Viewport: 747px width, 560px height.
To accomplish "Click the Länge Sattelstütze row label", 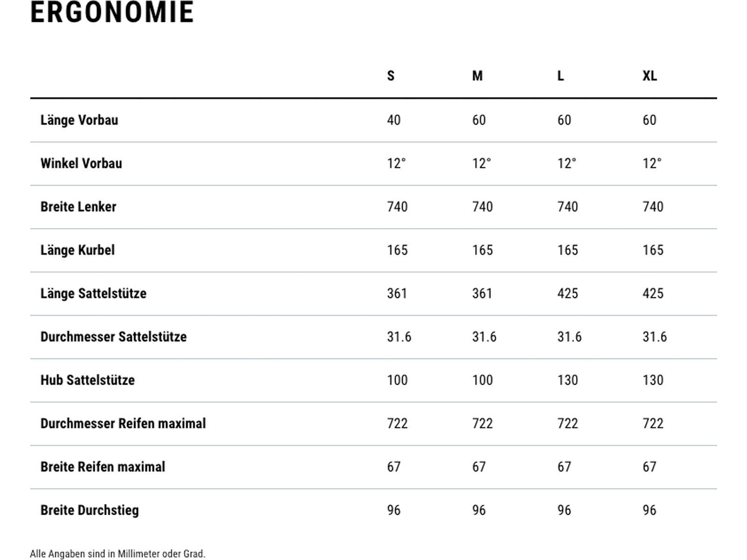I will (x=93, y=294).
